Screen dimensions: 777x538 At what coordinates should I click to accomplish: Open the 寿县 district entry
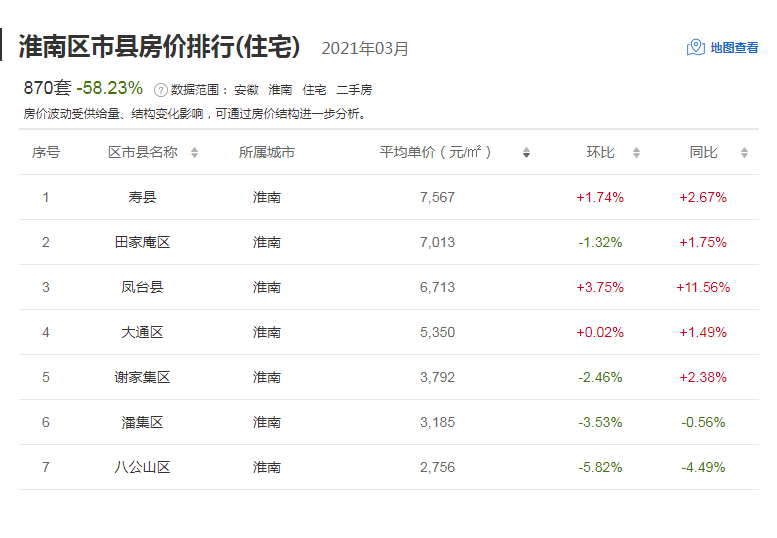pyautogui.click(x=142, y=197)
